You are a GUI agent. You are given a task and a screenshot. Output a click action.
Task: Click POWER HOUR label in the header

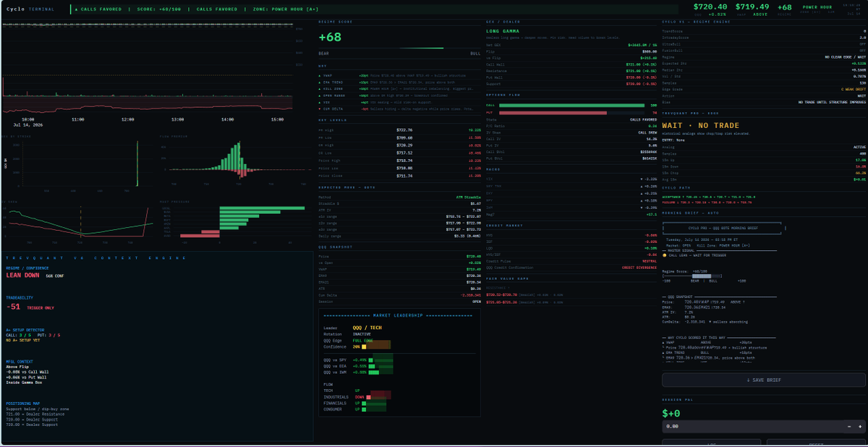[x=817, y=6]
